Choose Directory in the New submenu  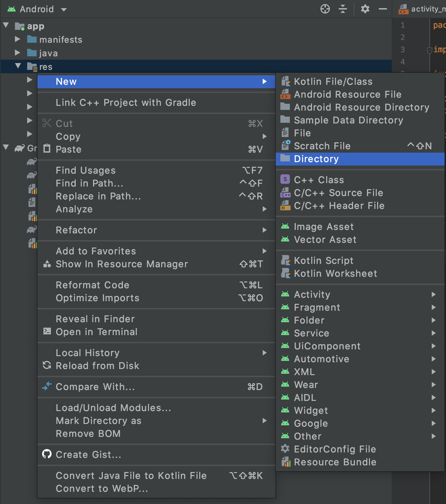(x=360, y=159)
